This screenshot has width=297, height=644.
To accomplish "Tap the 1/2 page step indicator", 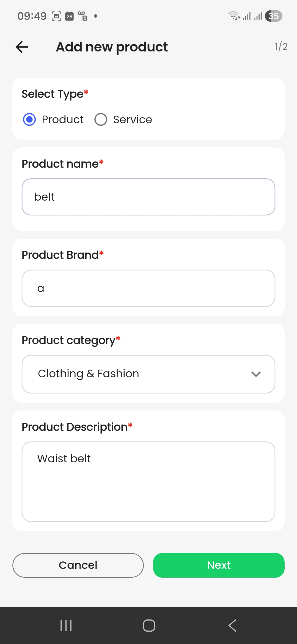I will [281, 47].
